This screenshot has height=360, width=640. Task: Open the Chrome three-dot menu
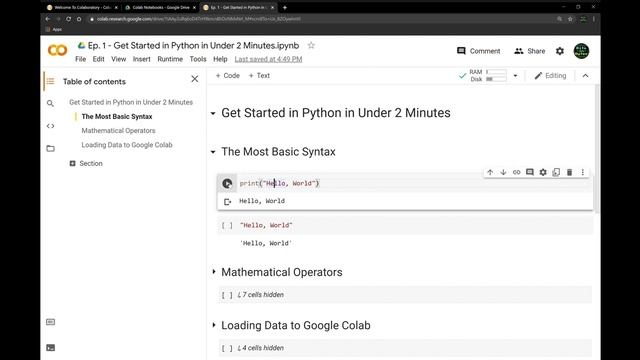point(593,19)
